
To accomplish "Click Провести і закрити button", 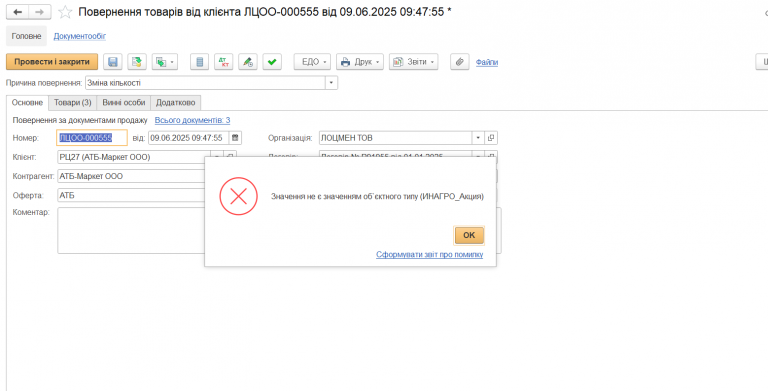I will coord(52,62).
